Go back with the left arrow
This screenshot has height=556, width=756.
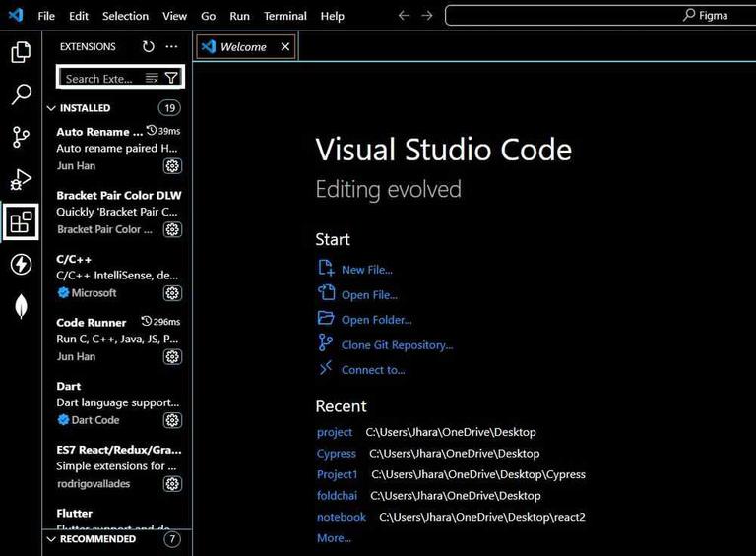pos(404,16)
